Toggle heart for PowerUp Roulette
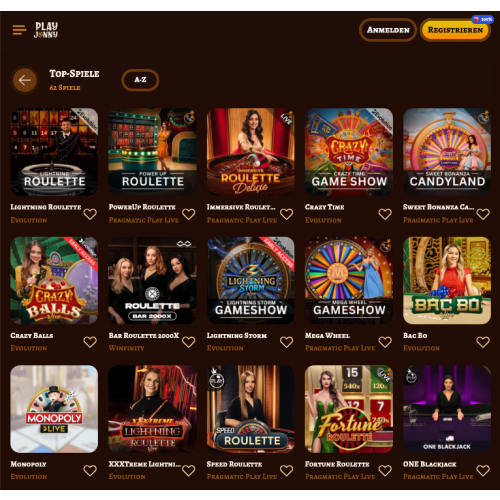Viewport: 500px width, 500px height. click(188, 214)
